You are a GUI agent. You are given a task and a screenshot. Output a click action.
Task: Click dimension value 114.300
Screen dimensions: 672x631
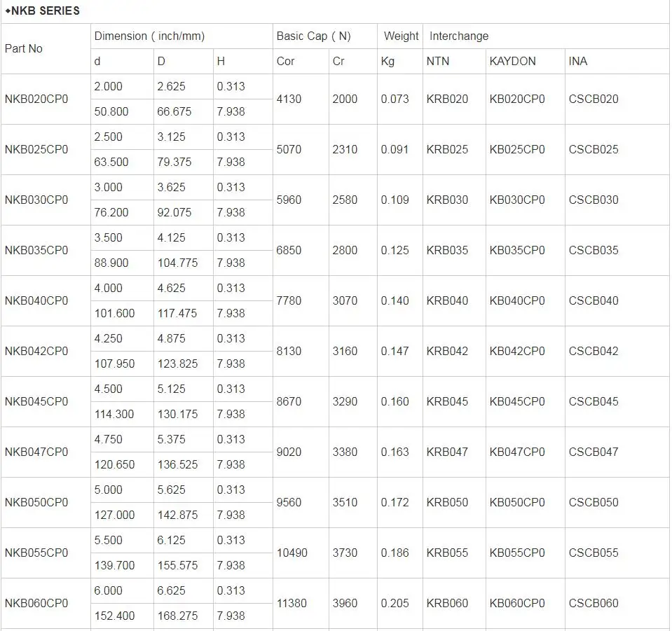pyautogui.click(x=114, y=414)
